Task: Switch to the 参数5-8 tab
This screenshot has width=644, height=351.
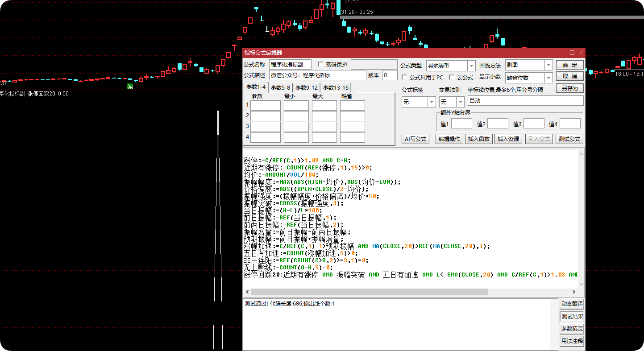Action: tap(281, 87)
